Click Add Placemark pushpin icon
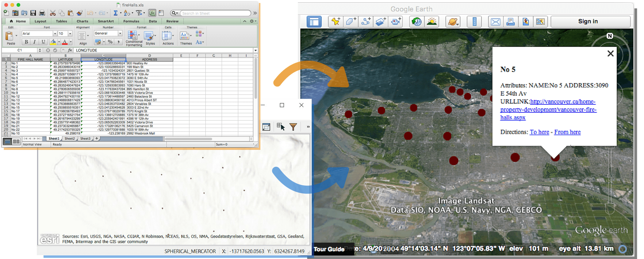Image resolution: width=644 pixels, height=259 pixels. [x=335, y=22]
